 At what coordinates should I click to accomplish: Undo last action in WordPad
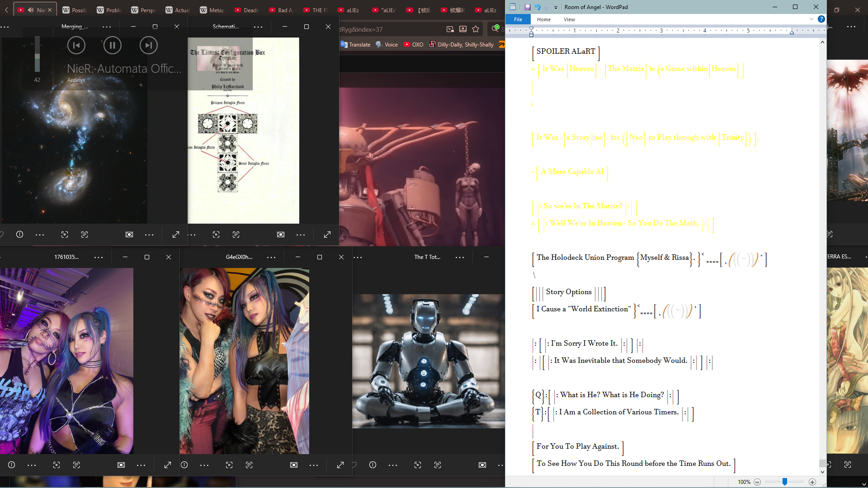tap(538, 7)
